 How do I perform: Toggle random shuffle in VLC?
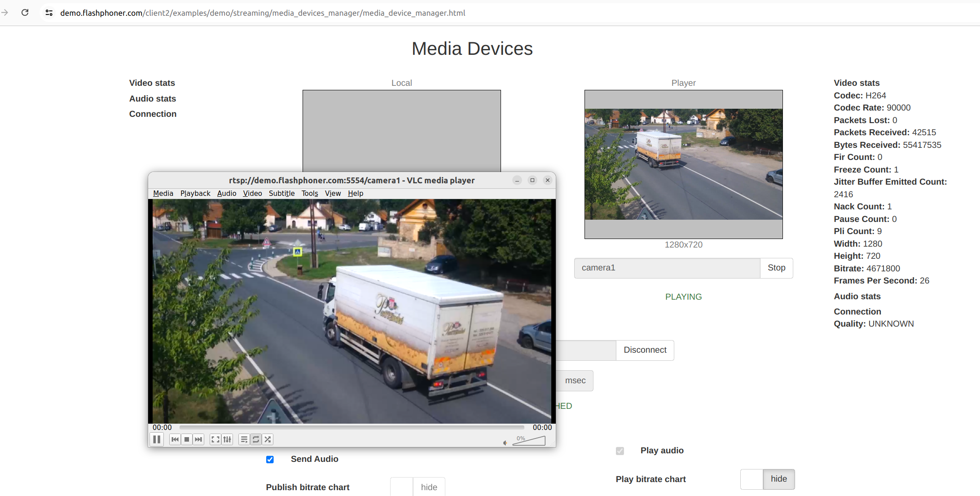point(268,439)
